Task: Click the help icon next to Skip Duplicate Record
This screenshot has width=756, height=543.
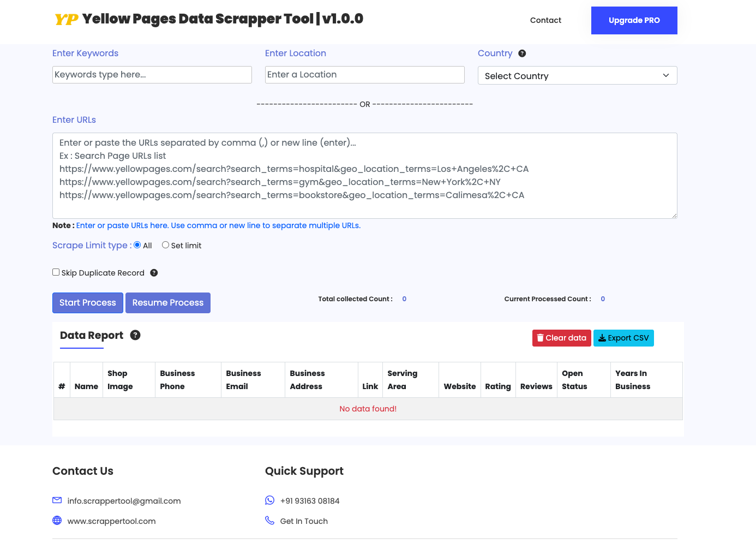Action: click(x=154, y=272)
